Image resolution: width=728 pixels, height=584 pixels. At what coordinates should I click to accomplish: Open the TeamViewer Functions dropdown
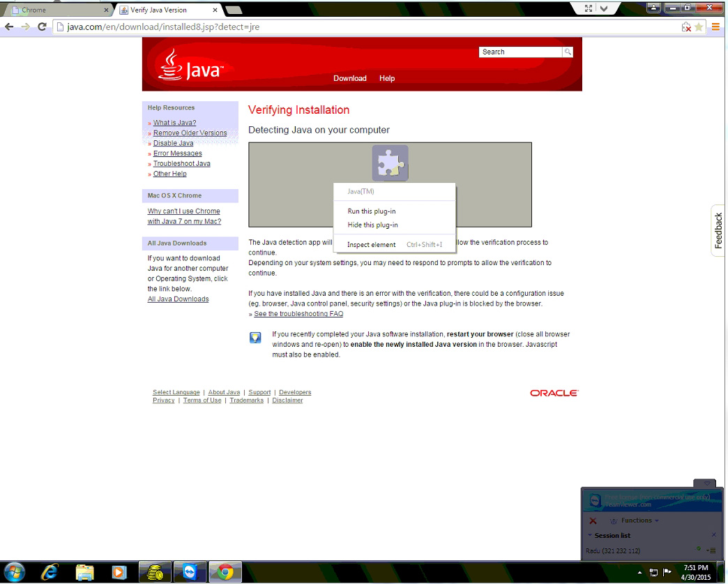(x=639, y=521)
